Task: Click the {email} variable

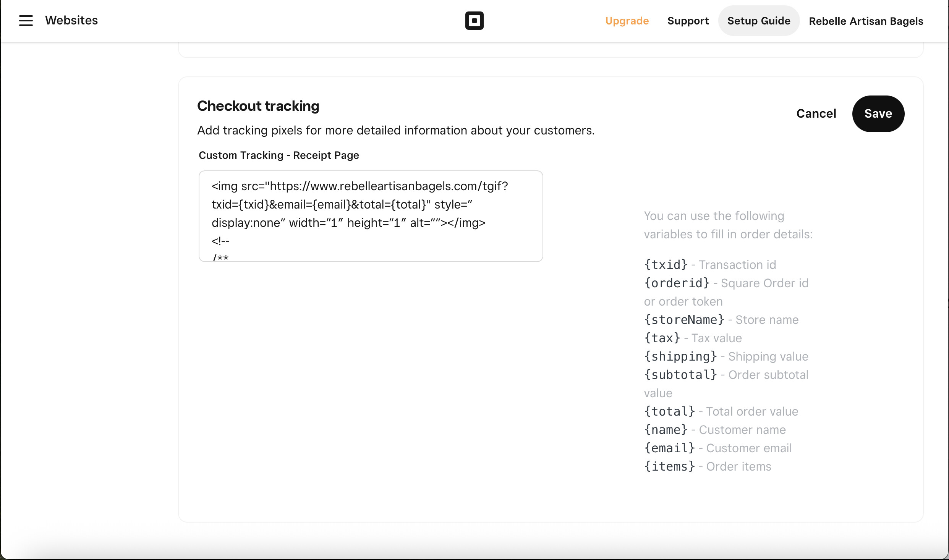Action: coord(669,448)
